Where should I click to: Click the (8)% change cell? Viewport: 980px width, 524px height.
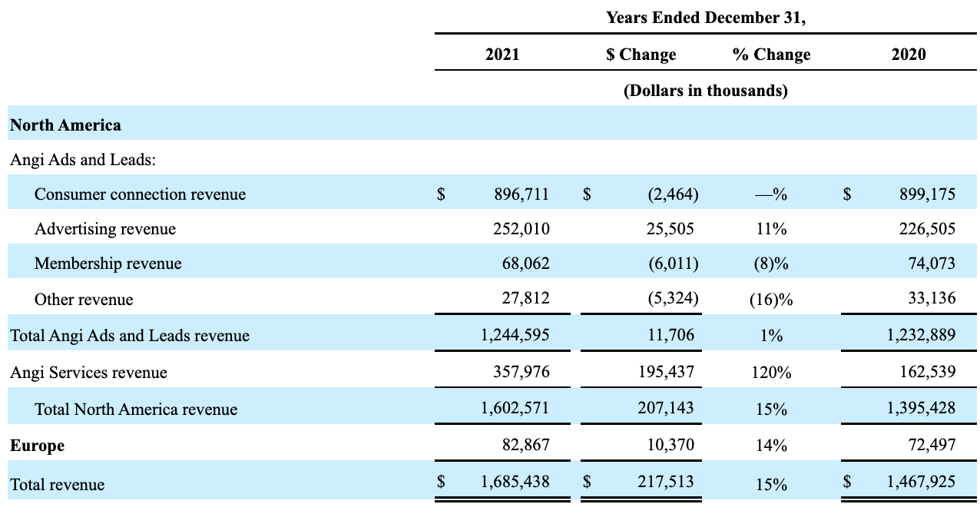[x=771, y=264]
